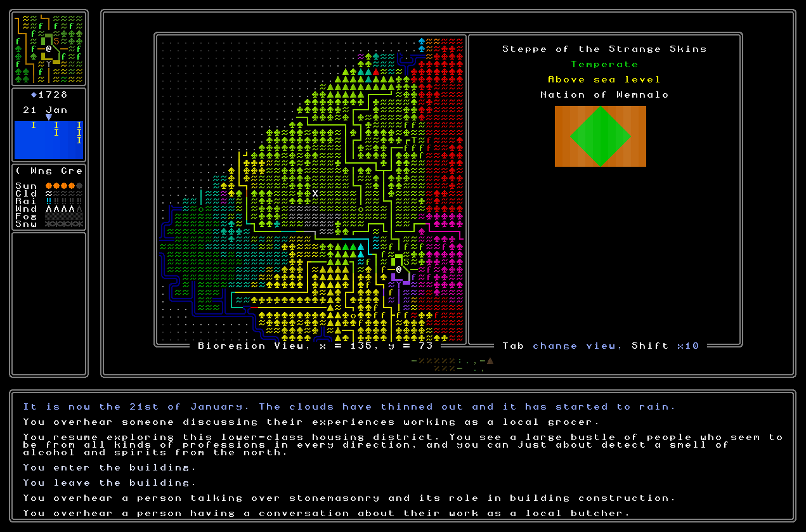
Task: Click the Cld cloud cover indicator row
Action: point(63,193)
